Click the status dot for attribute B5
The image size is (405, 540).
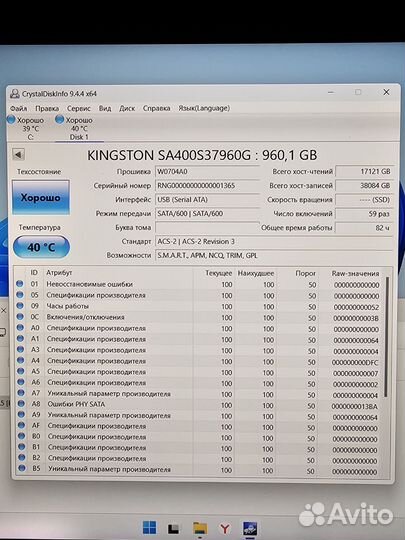pyautogui.click(x=22, y=468)
